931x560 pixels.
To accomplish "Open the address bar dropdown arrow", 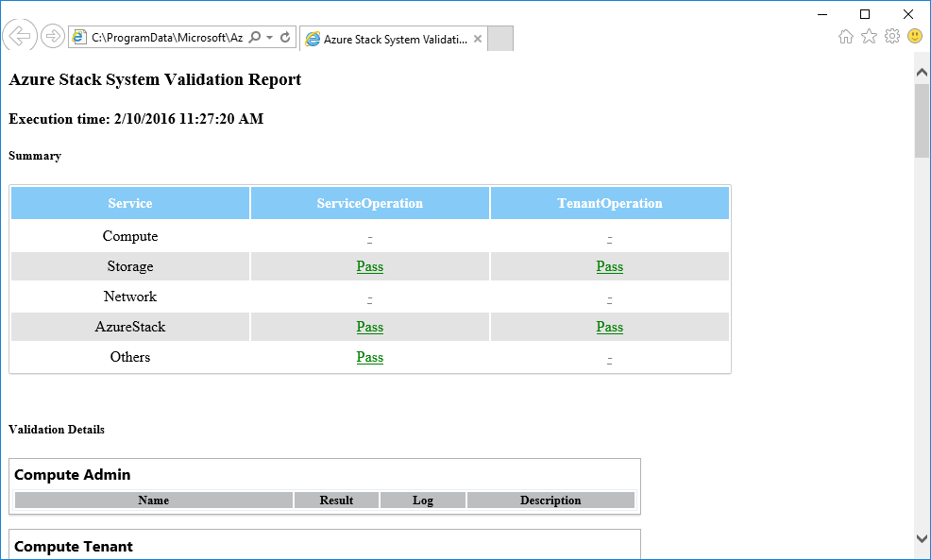I will 269,38.
